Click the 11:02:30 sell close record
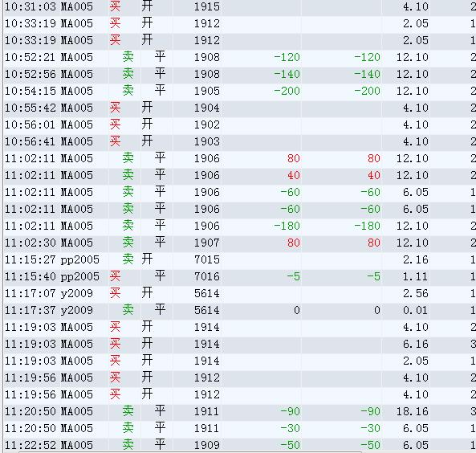476x453 pixels. point(240,243)
